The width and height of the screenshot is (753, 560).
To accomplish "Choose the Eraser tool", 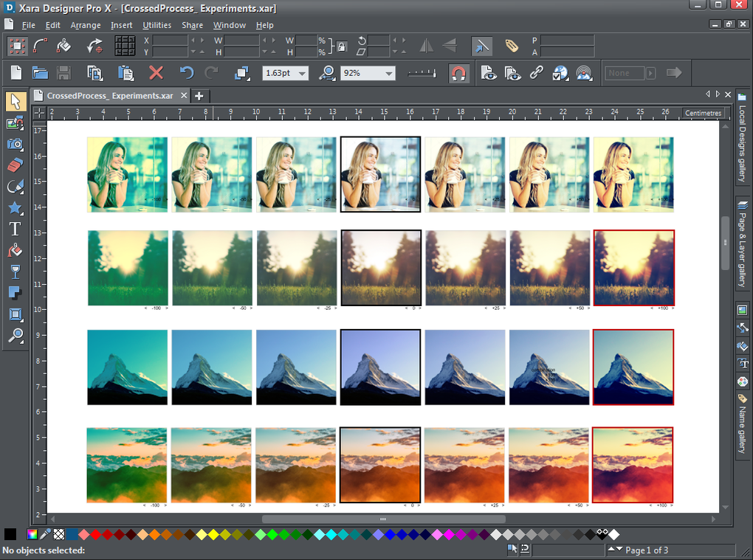I will (15, 165).
